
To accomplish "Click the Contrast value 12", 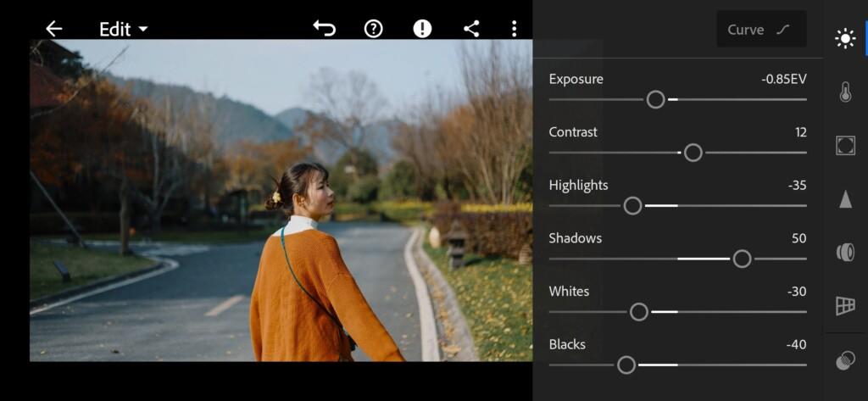I will click(x=800, y=132).
